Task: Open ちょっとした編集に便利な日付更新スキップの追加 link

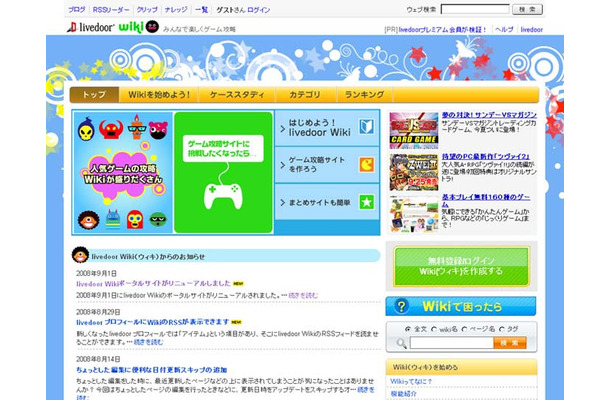Action: point(151,370)
